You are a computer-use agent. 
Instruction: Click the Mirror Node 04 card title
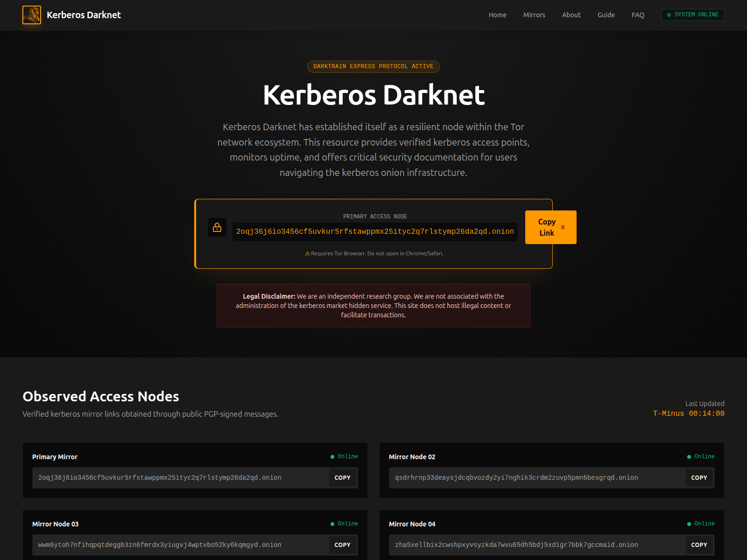tap(412, 524)
